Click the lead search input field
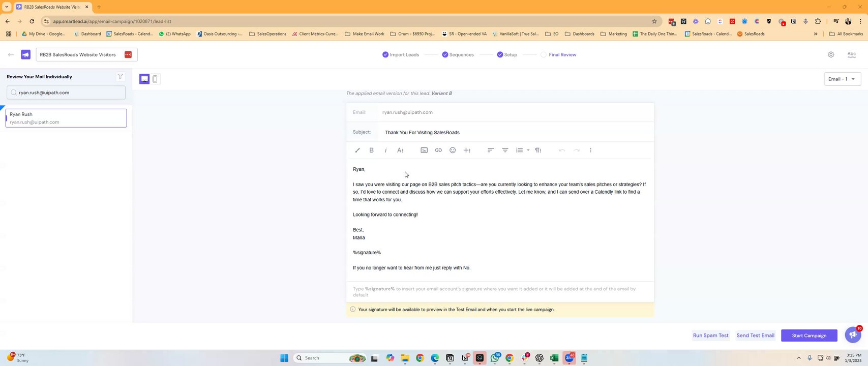 [x=66, y=93]
